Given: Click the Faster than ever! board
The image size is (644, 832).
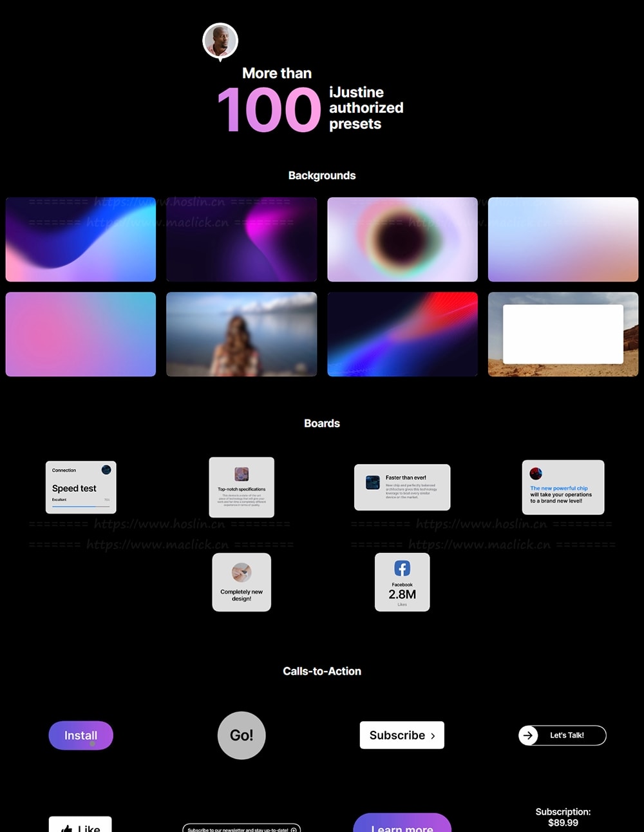Looking at the screenshot, I should (x=402, y=487).
